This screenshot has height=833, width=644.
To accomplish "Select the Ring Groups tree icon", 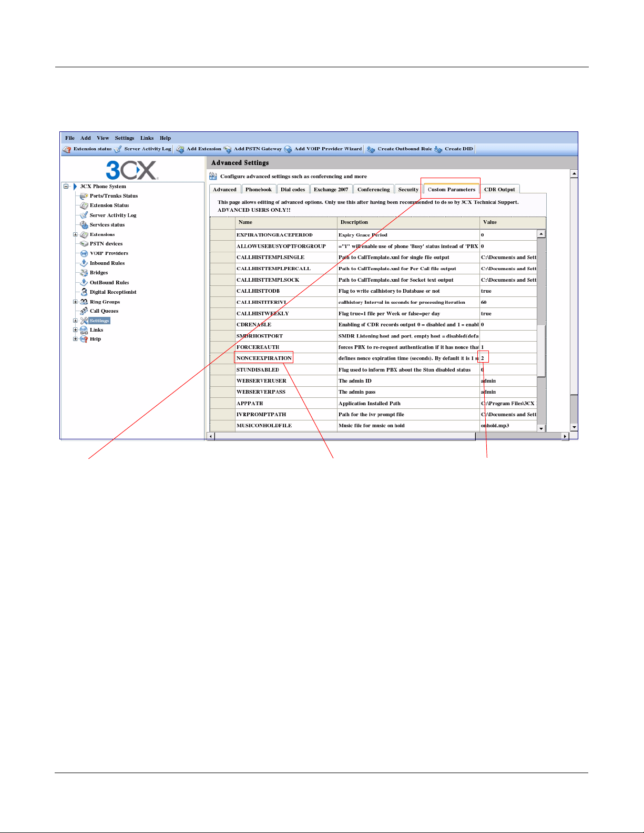I will tap(84, 302).
